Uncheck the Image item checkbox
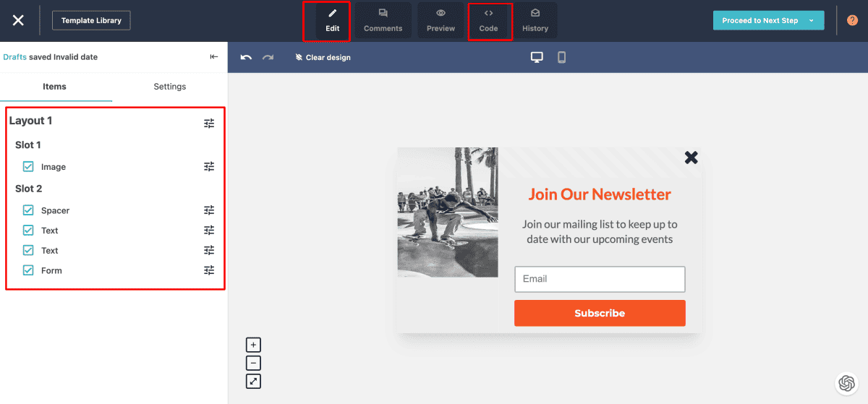This screenshot has height=404, width=868. click(x=28, y=167)
